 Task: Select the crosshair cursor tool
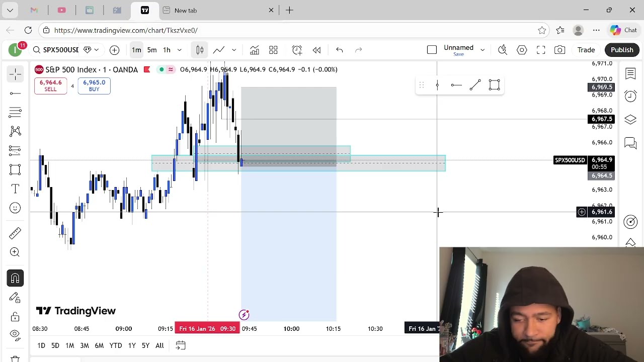pos(15,74)
